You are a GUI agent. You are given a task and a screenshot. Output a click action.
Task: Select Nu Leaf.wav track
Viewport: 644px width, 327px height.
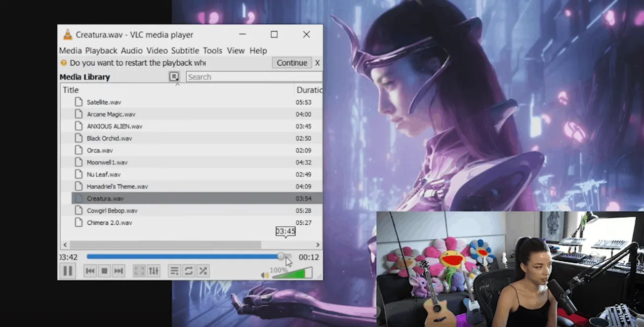(104, 174)
